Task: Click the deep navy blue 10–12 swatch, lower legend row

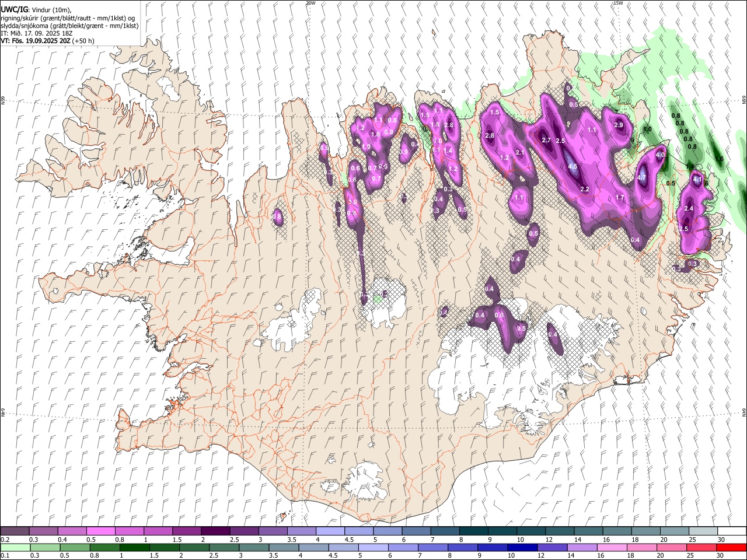Action: (x=523, y=547)
